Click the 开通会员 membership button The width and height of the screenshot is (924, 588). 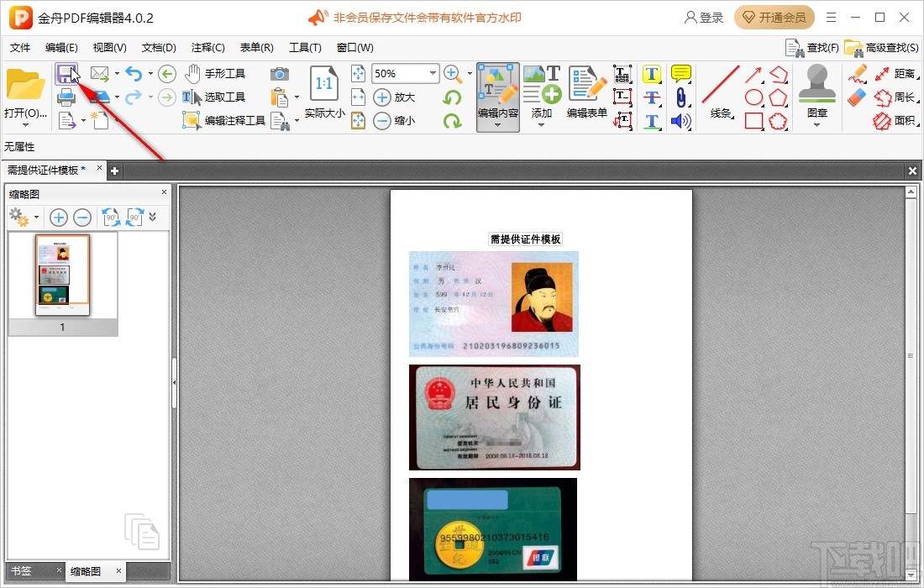coord(774,17)
